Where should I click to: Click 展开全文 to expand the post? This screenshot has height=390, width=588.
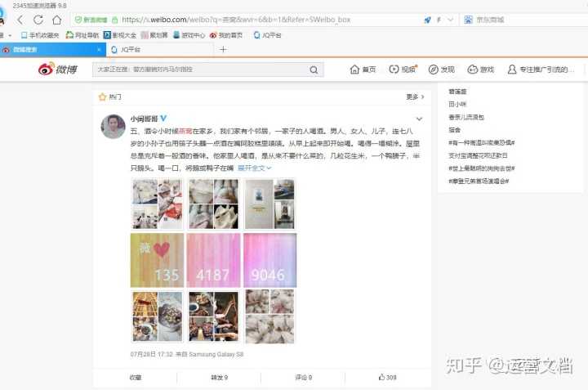pyautogui.click(x=254, y=168)
